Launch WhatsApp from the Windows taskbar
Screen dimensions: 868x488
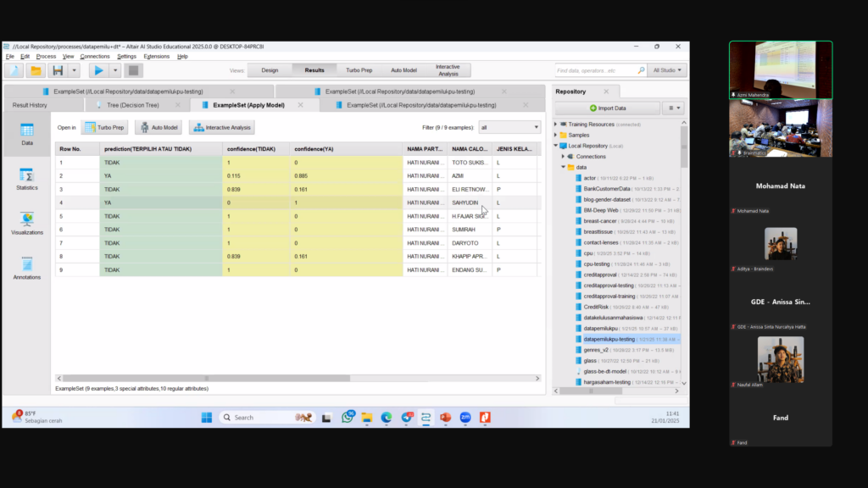(x=348, y=417)
